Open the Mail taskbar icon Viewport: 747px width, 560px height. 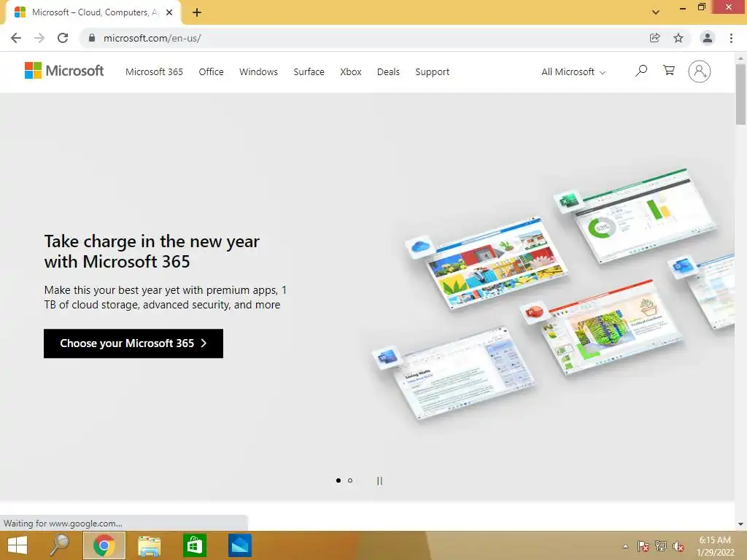coord(239,545)
